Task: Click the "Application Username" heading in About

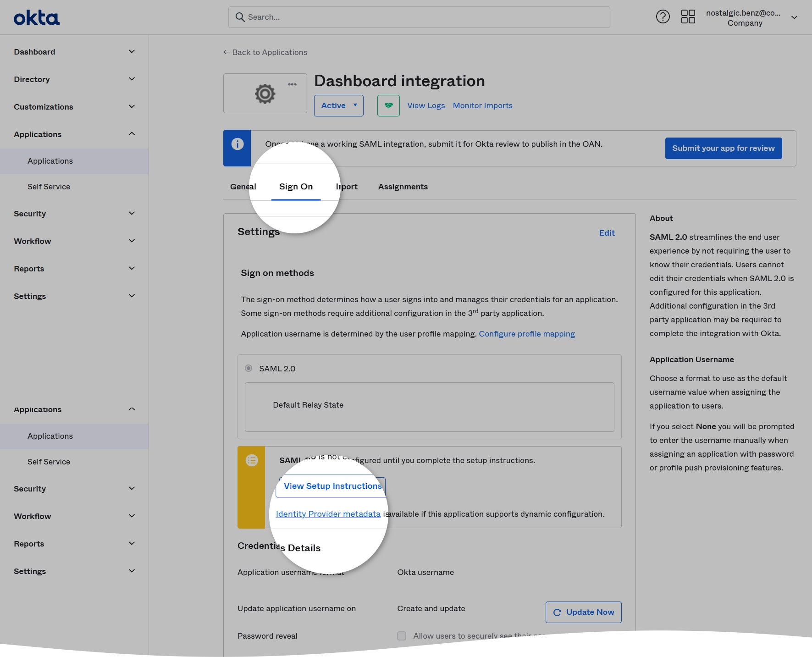Action: (691, 359)
